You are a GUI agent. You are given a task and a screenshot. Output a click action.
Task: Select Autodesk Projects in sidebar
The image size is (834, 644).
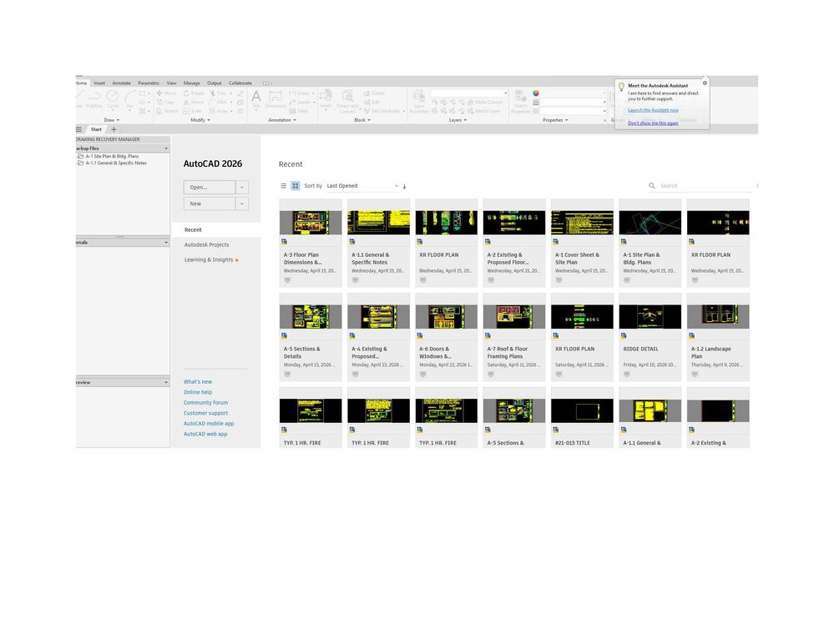pyautogui.click(x=206, y=244)
